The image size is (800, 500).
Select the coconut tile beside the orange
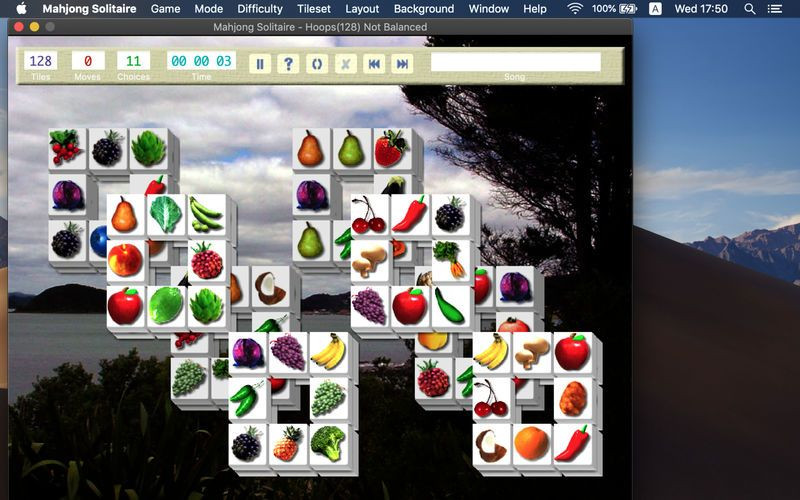coord(491,444)
